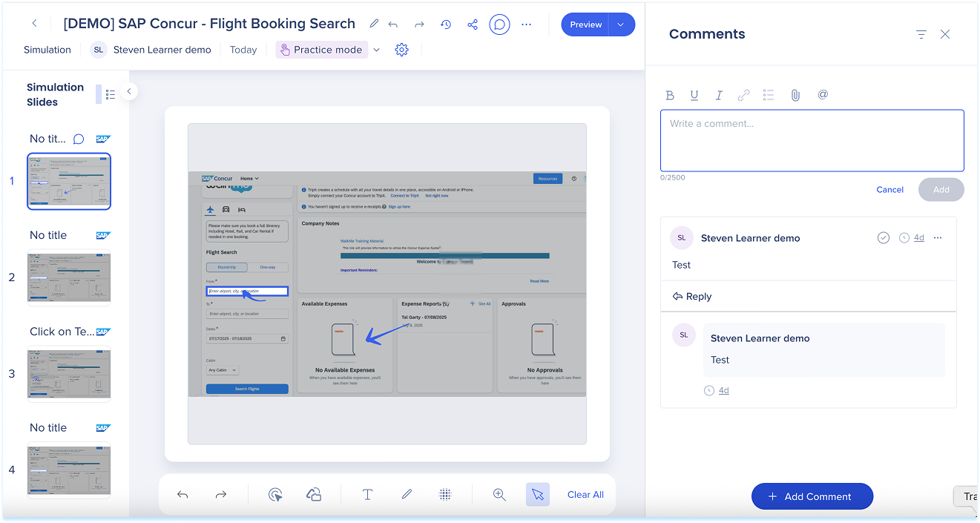Image resolution: width=980 pixels, height=523 pixels.
Task: Open the header more options menu
Action: (527, 24)
